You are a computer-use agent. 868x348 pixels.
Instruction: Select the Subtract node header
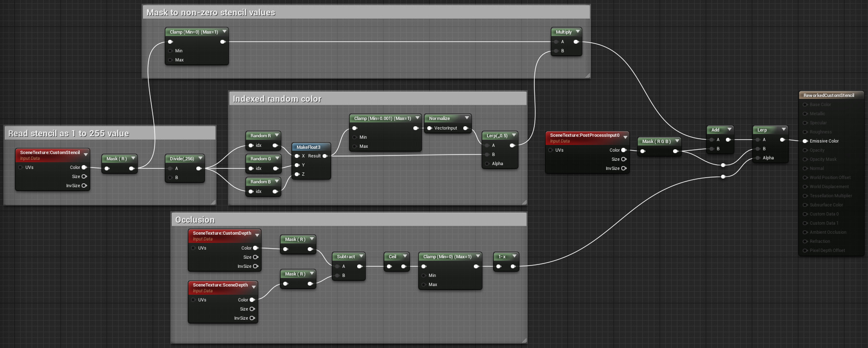[349, 256]
